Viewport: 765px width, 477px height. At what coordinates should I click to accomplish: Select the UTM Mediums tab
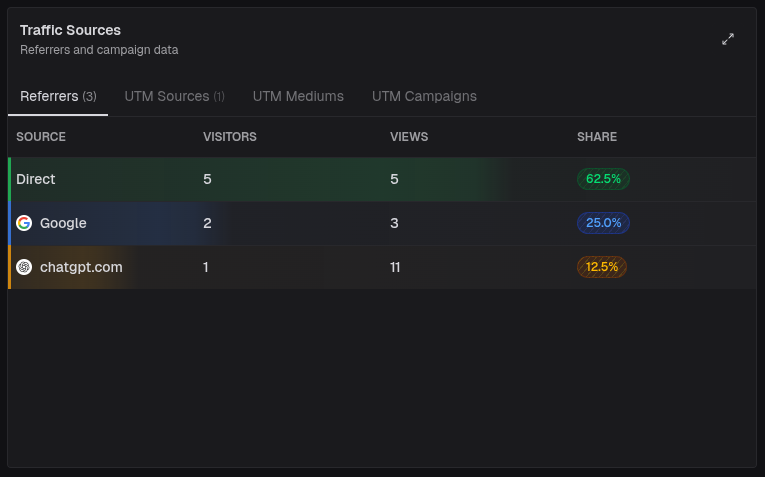pos(298,97)
